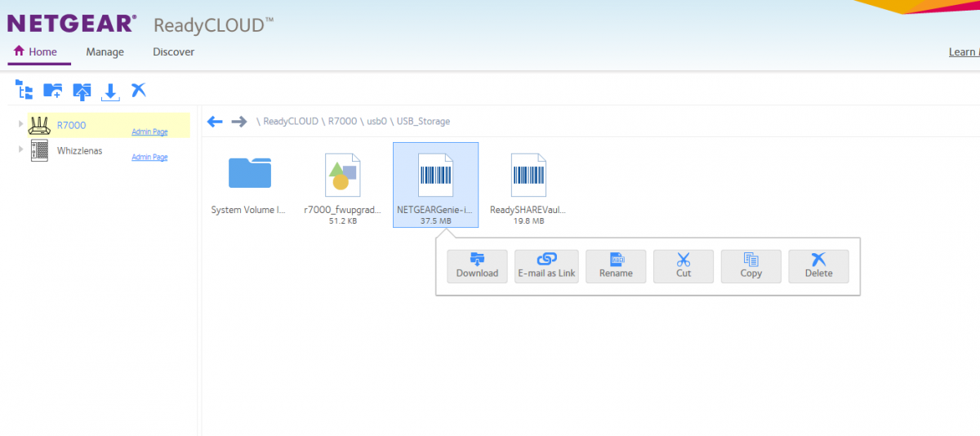Click the Copy button
The height and width of the screenshot is (436, 980).
click(751, 266)
